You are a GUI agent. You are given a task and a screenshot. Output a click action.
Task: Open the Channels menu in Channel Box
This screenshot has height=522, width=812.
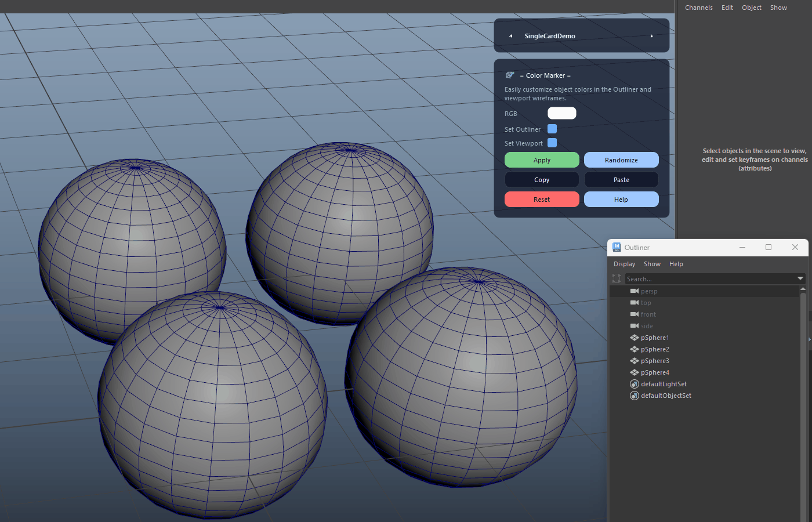click(699, 8)
